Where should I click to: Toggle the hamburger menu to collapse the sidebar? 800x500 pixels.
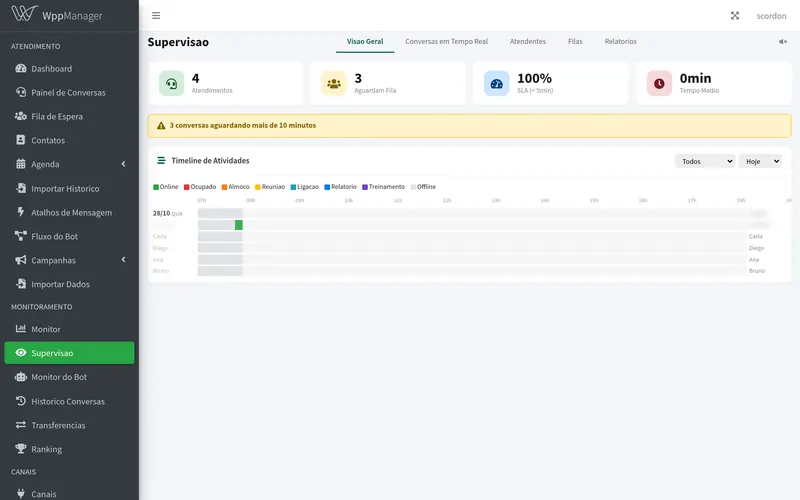pos(156,16)
